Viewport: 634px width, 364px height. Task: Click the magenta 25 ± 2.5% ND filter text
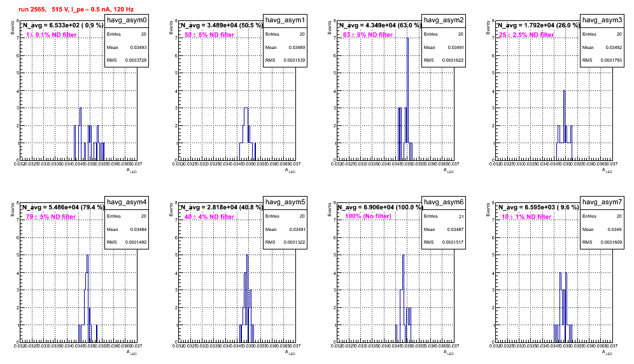click(526, 35)
